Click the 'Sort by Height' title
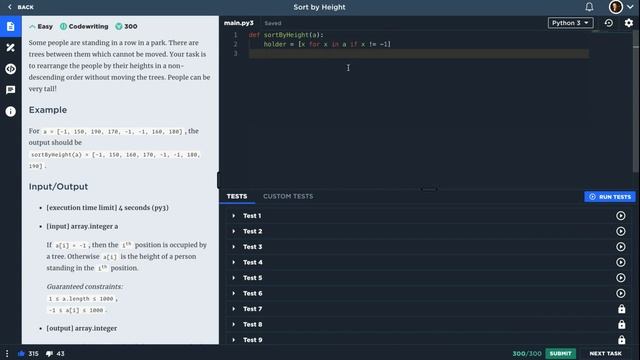This screenshot has height=360, width=640. (319, 7)
